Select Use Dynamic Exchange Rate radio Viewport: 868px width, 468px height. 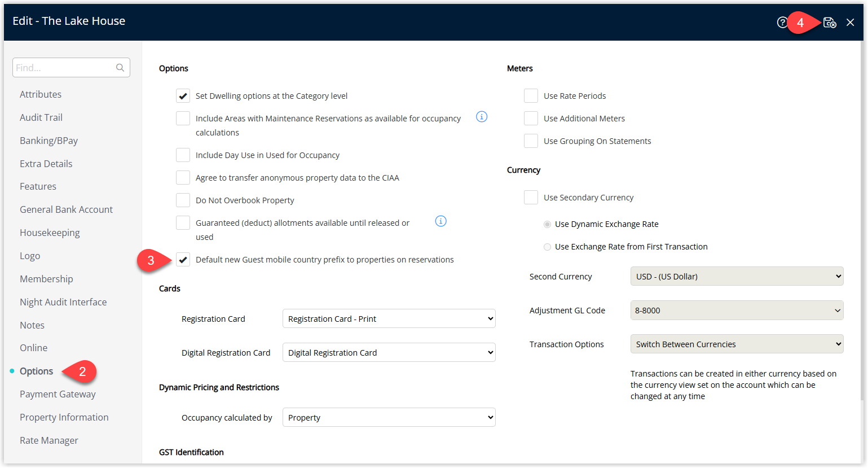point(547,224)
